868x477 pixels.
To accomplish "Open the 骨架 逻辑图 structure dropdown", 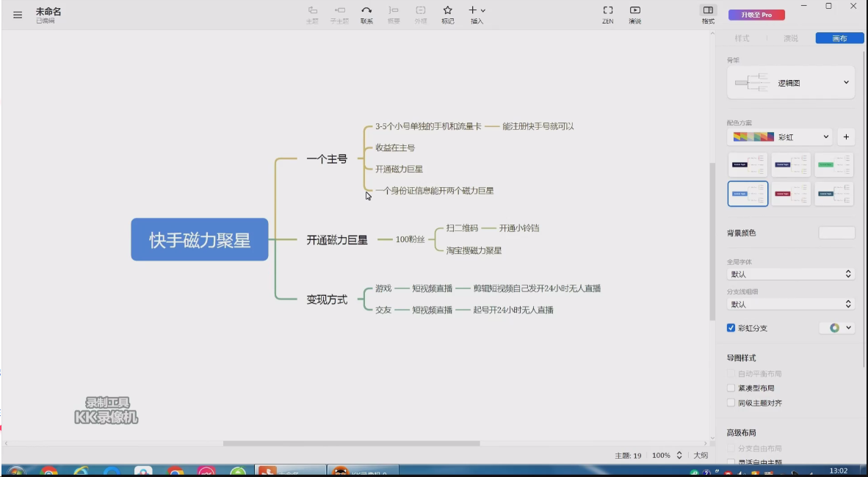I will 790,83.
